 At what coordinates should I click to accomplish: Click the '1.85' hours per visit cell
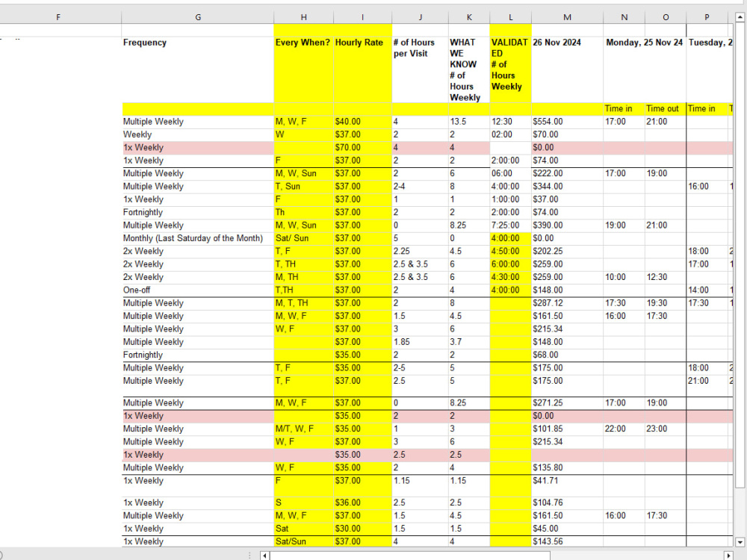420,342
